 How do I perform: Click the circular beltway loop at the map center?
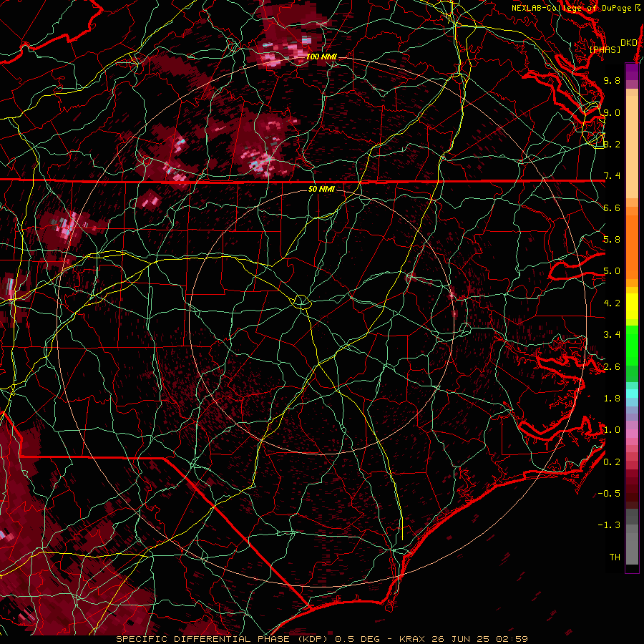(301, 302)
